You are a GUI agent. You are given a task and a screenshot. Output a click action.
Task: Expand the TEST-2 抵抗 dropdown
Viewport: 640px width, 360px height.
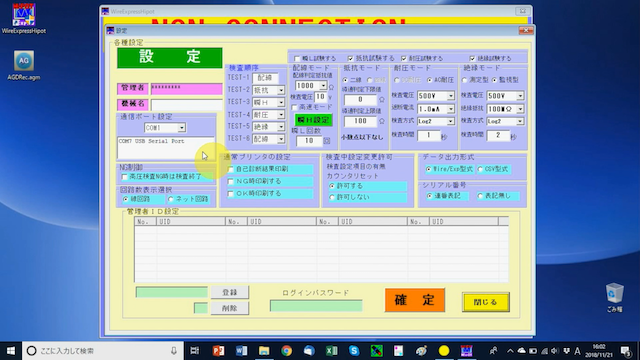(281, 90)
